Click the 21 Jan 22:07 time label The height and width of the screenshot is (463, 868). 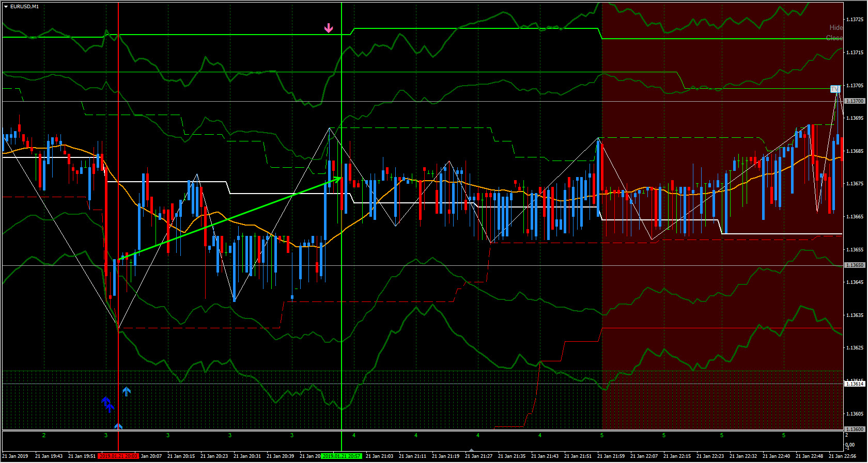click(644, 456)
